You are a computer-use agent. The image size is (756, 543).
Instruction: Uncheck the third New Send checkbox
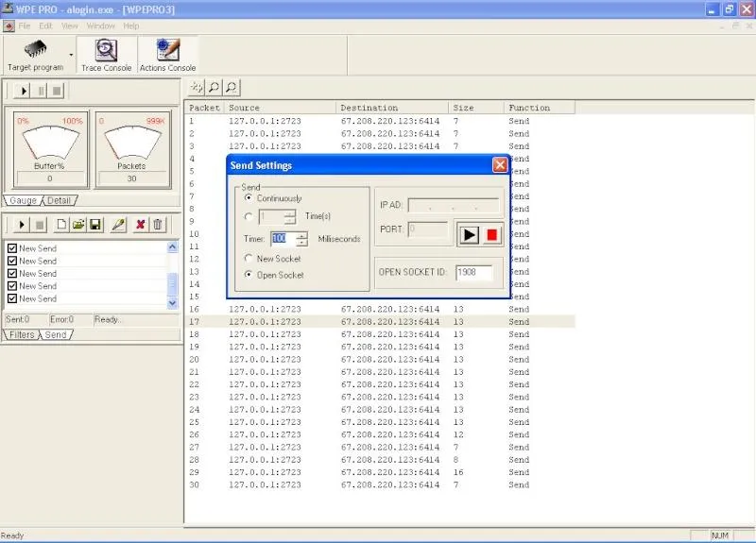click(x=12, y=273)
